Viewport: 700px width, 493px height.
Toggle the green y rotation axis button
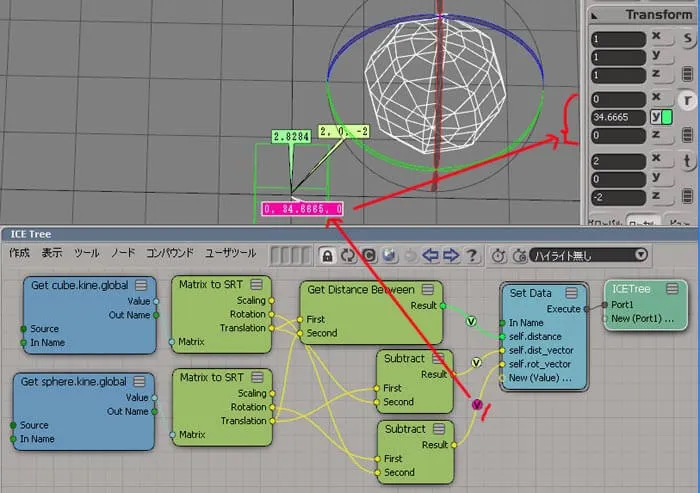[x=661, y=117]
